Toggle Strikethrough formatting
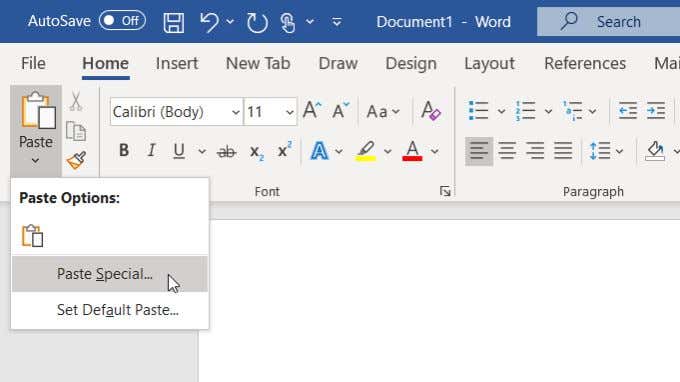Viewport: 680px width, 382px height. (226, 151)
